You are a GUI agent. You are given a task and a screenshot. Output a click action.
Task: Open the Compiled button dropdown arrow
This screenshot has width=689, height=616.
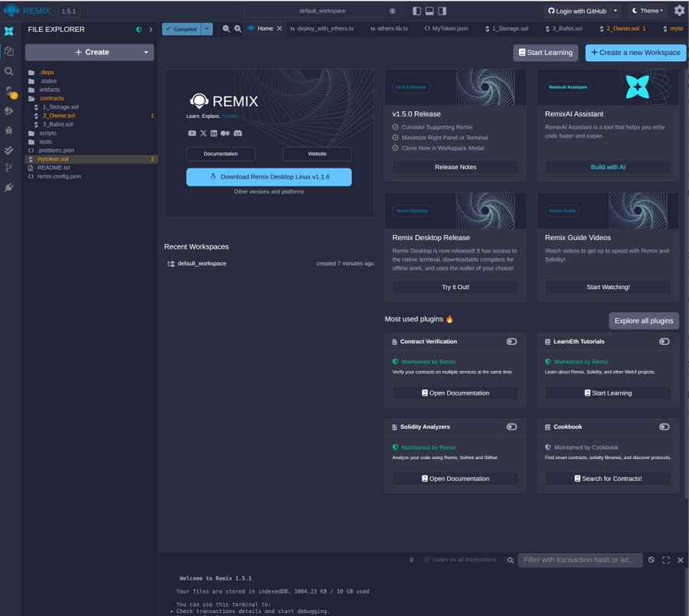207,29
